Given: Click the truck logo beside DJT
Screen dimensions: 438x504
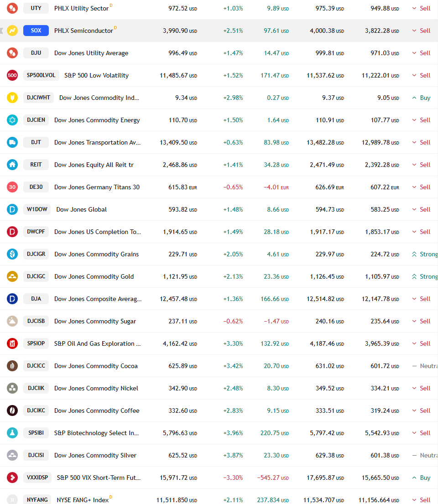Looking at the screenshot, I should [x=12, y=142].
